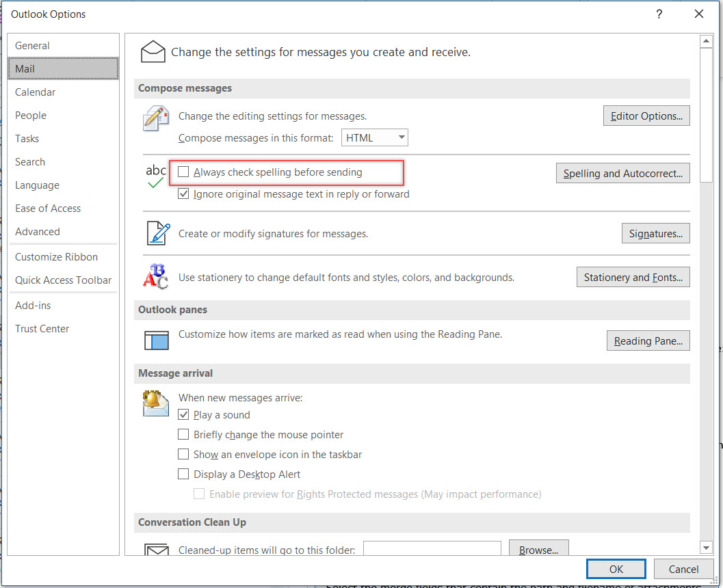The image size is (723, 588).
Task: Click the signature pen icon
Action: [158, 233]
